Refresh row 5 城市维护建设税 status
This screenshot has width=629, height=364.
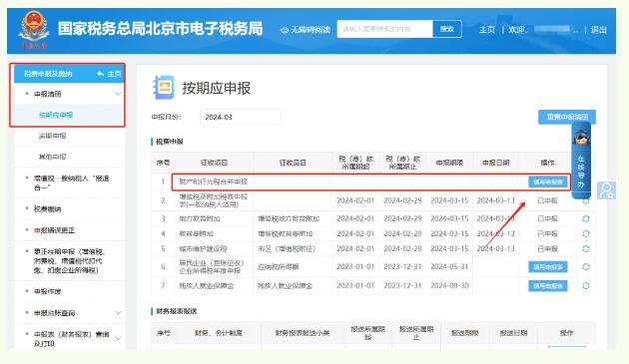[586, 249]
